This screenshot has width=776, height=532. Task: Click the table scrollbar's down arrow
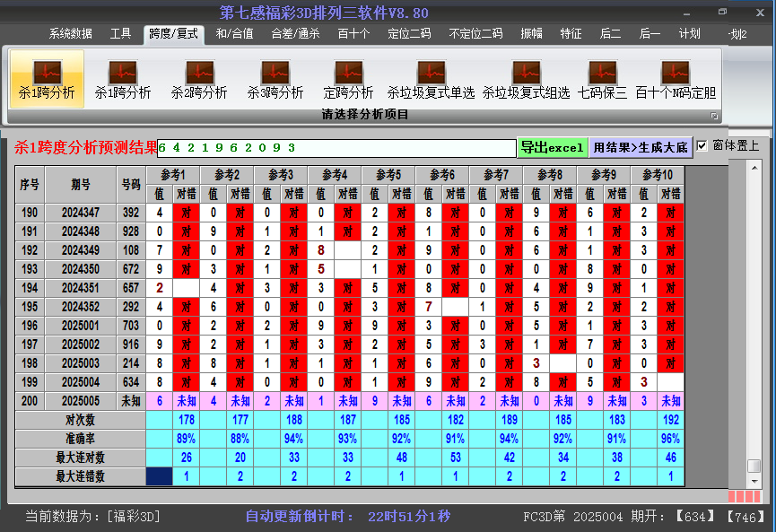pyautogui.click(x=754, y=482)
